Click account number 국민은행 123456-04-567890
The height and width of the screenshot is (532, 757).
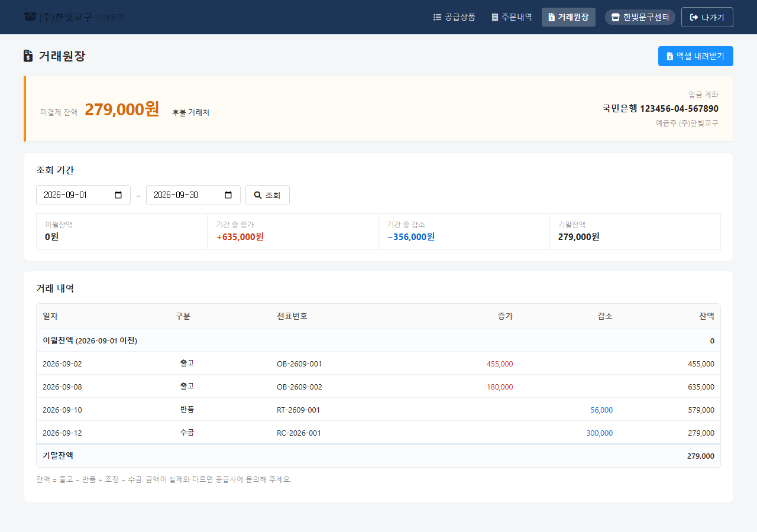pos(661,109)
